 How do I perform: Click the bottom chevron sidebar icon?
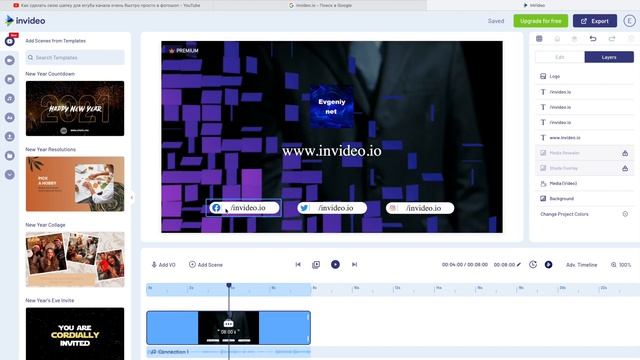10,175
